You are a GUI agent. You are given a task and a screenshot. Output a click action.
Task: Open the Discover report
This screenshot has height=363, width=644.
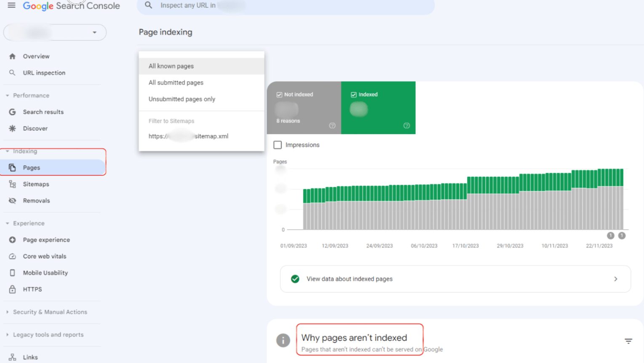point(35,128)
